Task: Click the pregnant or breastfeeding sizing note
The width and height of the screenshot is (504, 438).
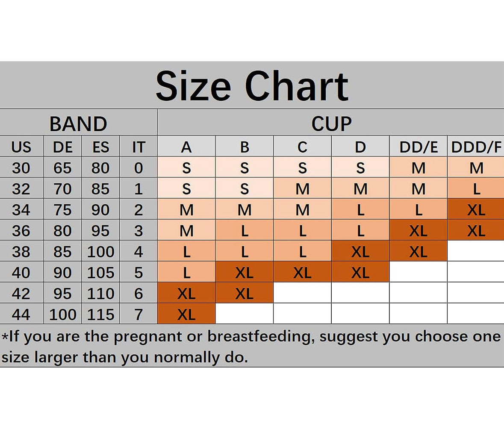Action: [x=251, y=346]
